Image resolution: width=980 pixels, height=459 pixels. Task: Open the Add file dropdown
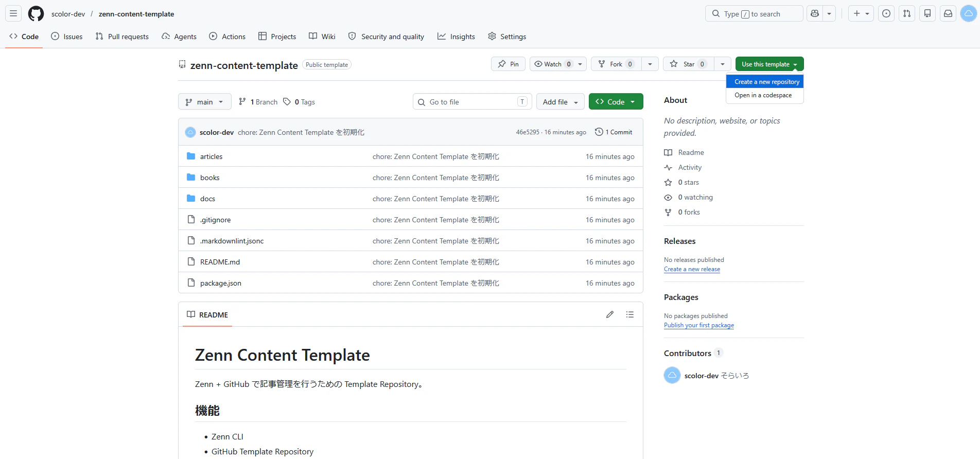pos(561,102)
